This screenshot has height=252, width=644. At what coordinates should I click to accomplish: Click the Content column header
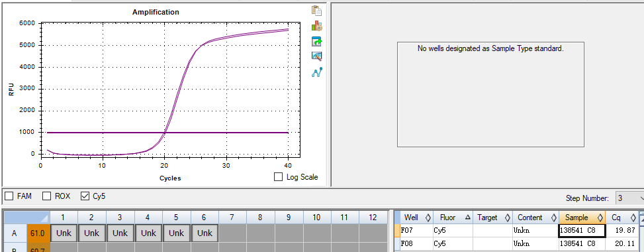[535, 218]
